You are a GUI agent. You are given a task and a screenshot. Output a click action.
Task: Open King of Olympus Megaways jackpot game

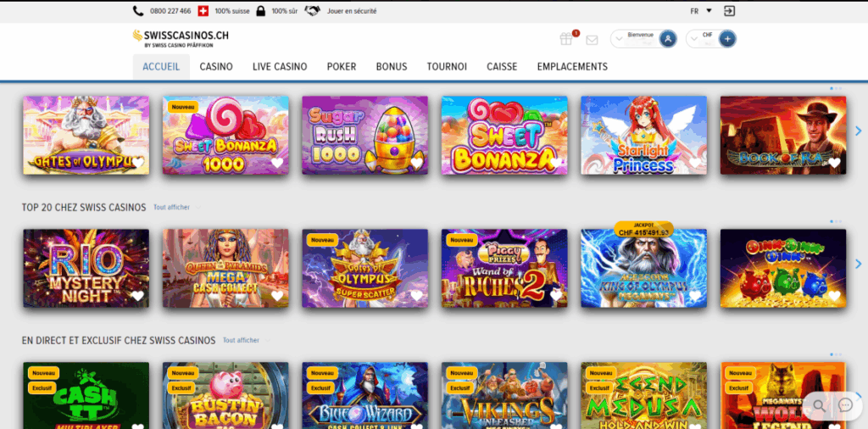tap(644, 269)
